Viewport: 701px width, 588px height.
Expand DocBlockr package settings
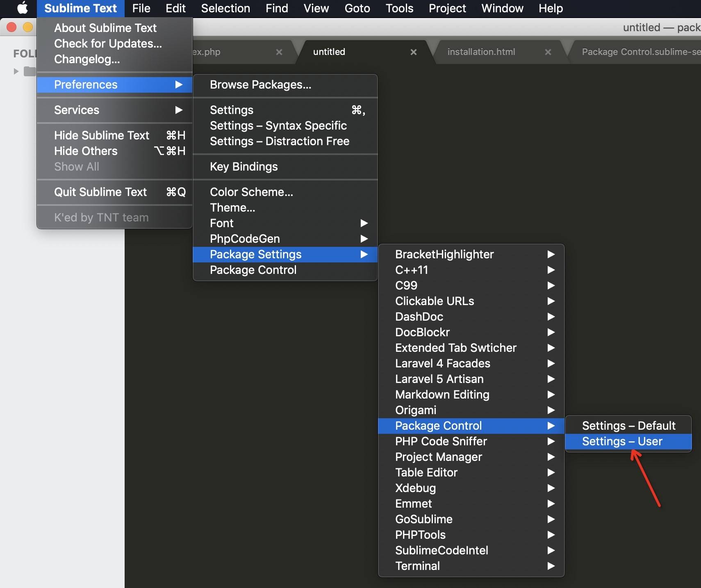471,332
